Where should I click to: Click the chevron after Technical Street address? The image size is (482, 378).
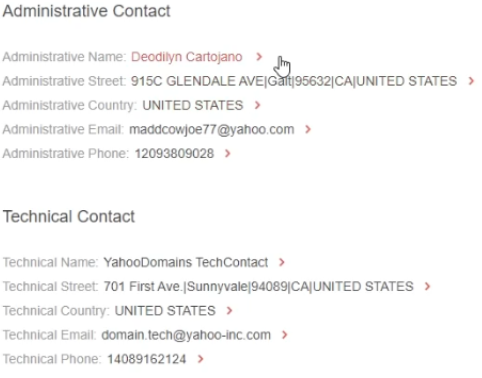tap(427, 286)
